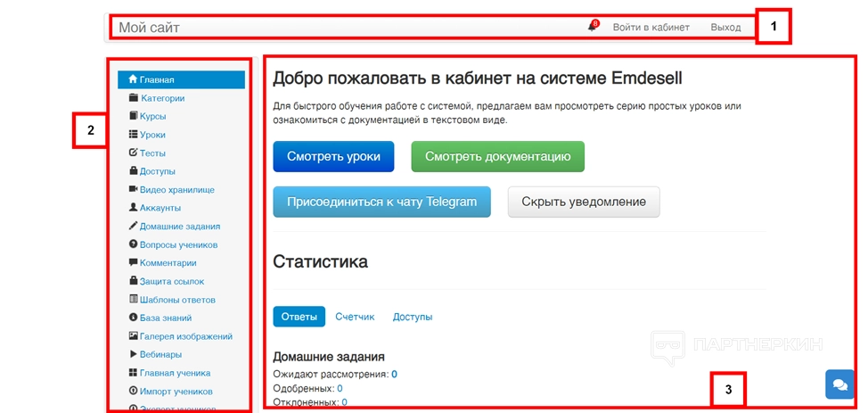Open the Тесты section

(x=152, y=153)
